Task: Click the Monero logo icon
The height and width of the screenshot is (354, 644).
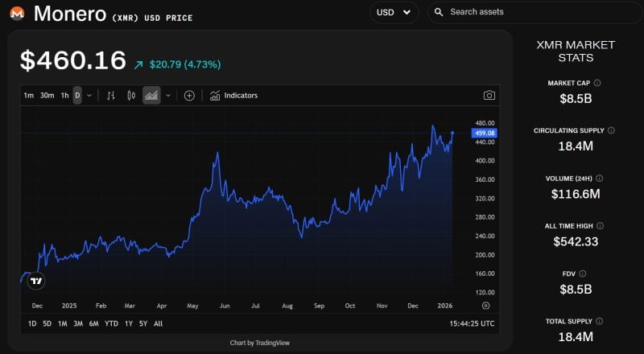Action: click(x=16, y=14)
